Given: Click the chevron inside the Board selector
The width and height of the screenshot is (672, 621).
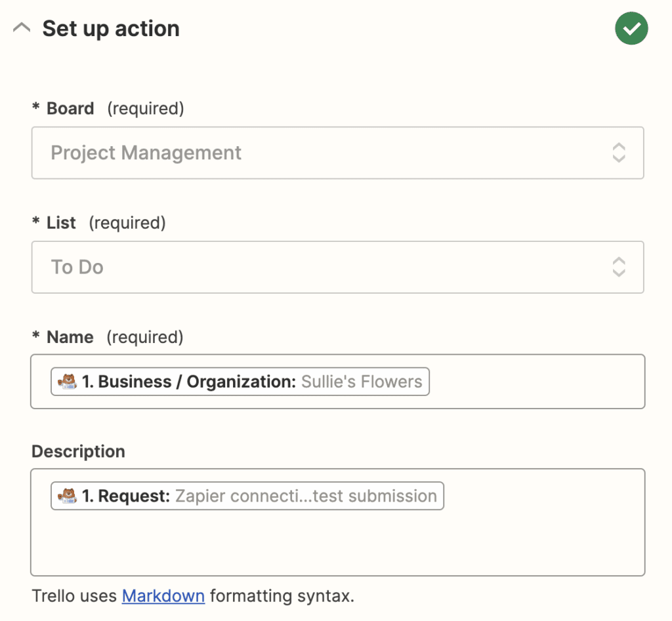Looking at the screenshot, I should click(x=618, y=153).
